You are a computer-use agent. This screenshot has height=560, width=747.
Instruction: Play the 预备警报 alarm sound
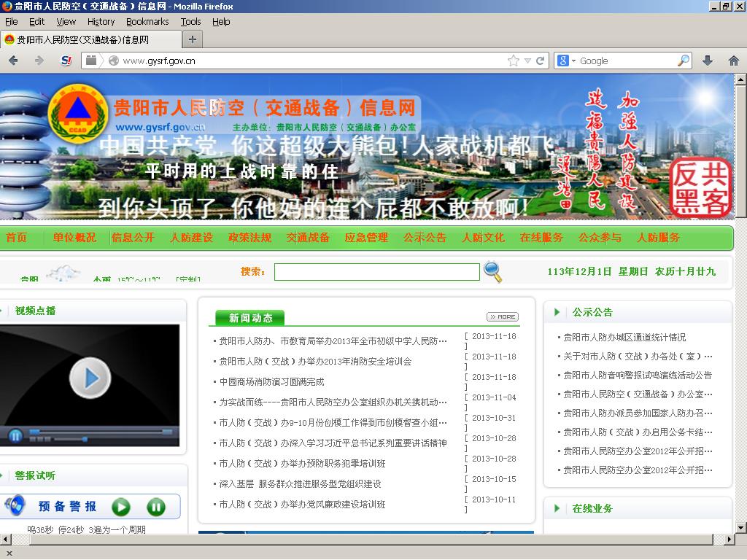coord(121,507)
